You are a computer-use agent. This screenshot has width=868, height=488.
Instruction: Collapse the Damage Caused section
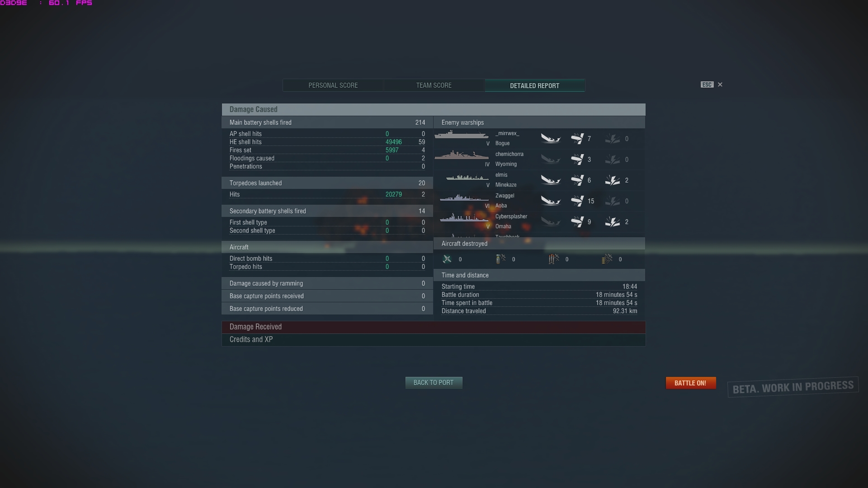(x=434, y=109)
